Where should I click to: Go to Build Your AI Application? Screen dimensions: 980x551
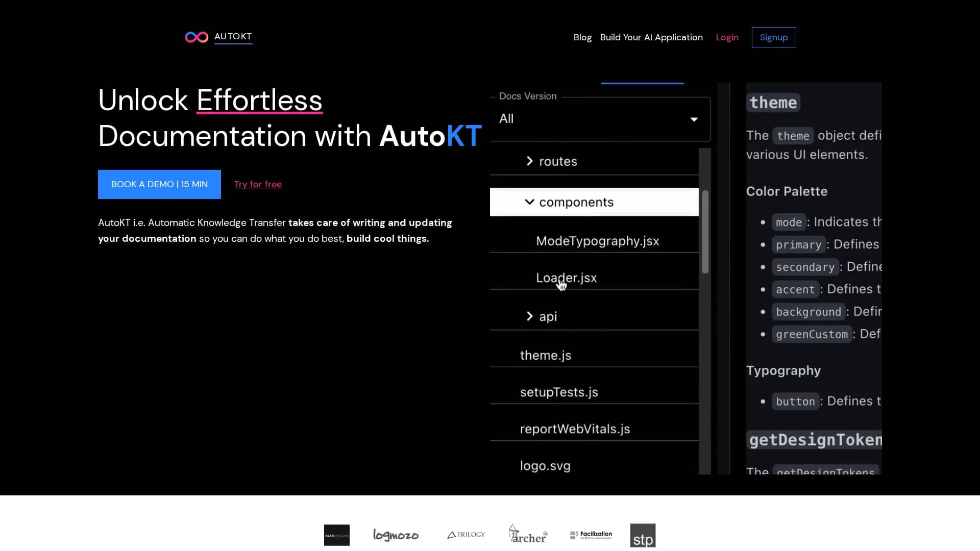(x=651, y=37)
